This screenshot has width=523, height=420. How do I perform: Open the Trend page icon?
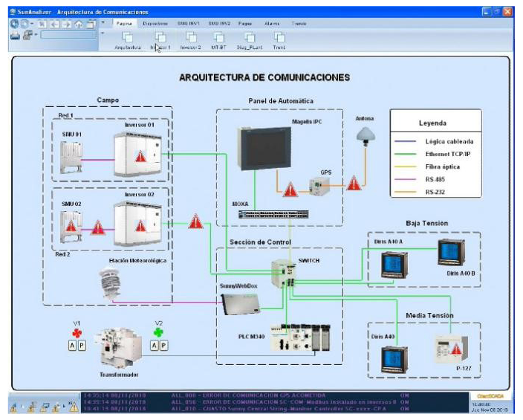(x=279, y=37)
